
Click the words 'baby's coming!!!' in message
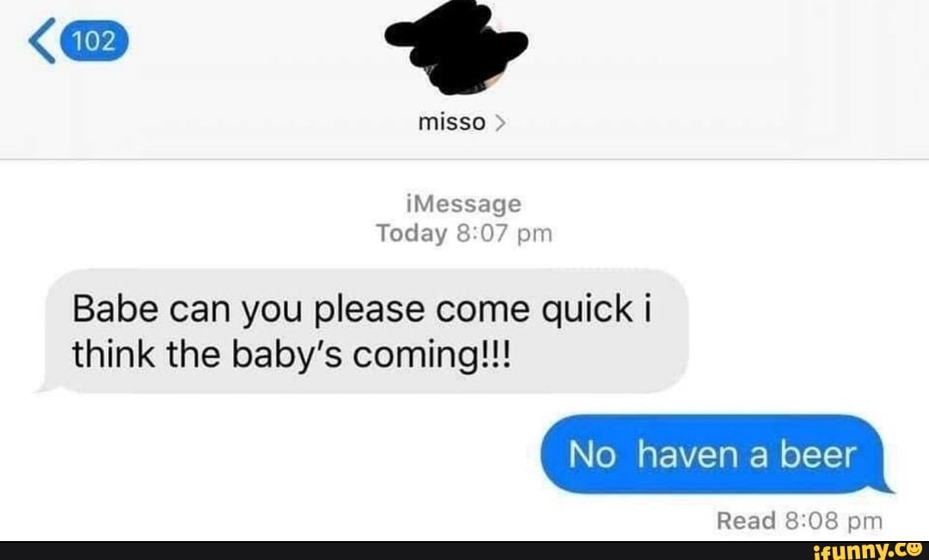370,356
